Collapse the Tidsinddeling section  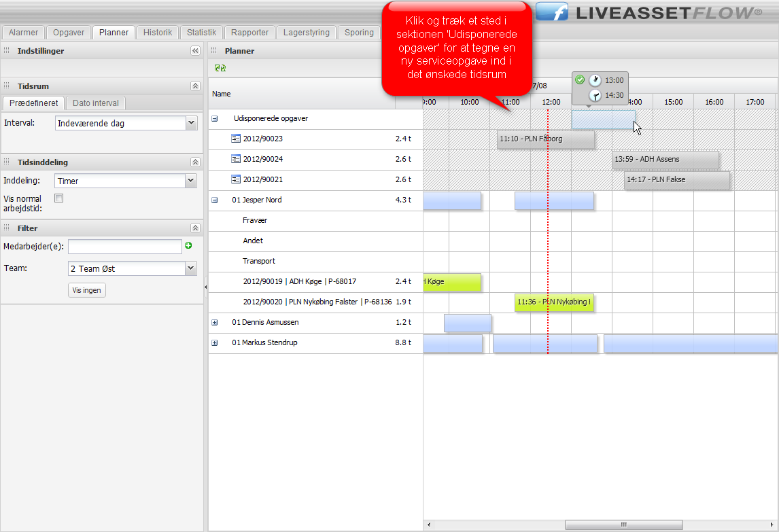point(195,162)
